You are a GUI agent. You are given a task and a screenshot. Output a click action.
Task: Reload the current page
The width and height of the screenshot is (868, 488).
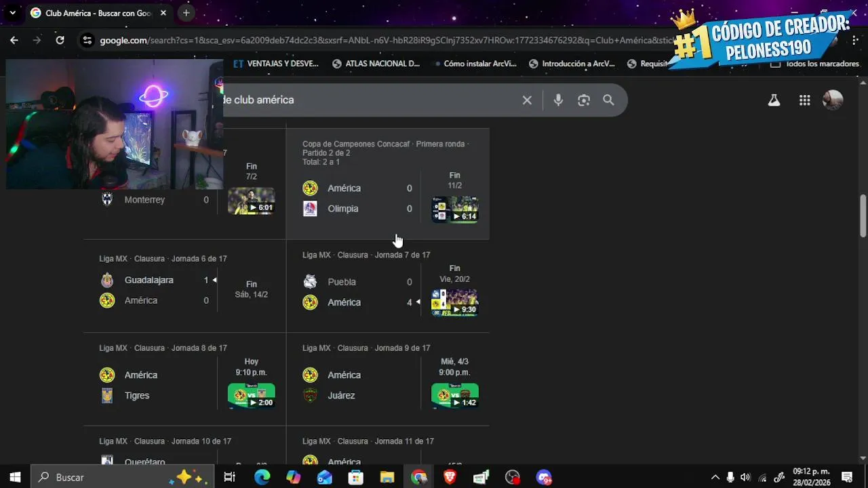[x=60, y=40]
